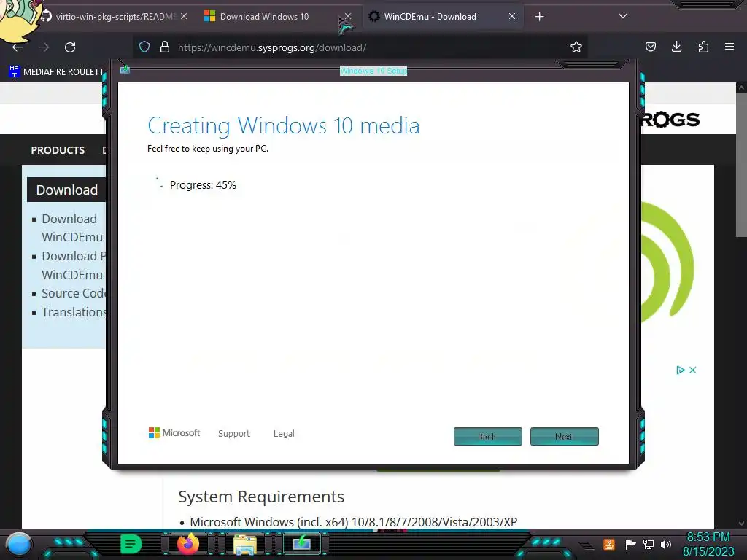Click the SysProgs logo on the site
Screen dimensions: 747x560
tap(670, 120)
